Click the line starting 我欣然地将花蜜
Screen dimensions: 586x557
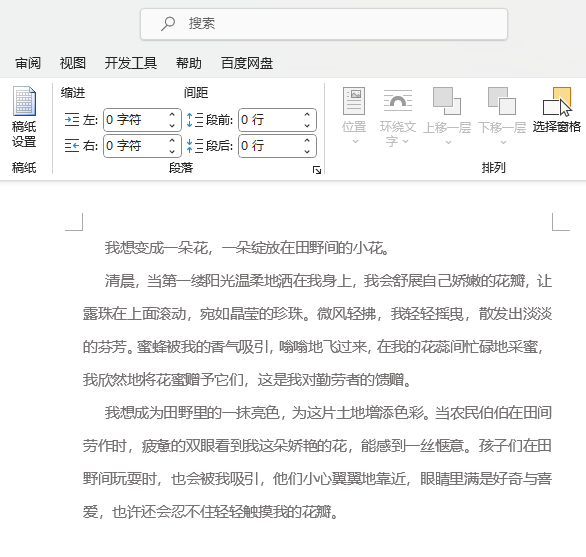click(x=247, y=380)
